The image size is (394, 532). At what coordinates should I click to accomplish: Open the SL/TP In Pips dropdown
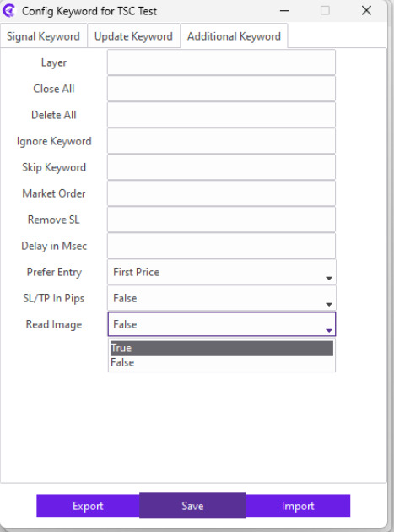pos(222,298)
